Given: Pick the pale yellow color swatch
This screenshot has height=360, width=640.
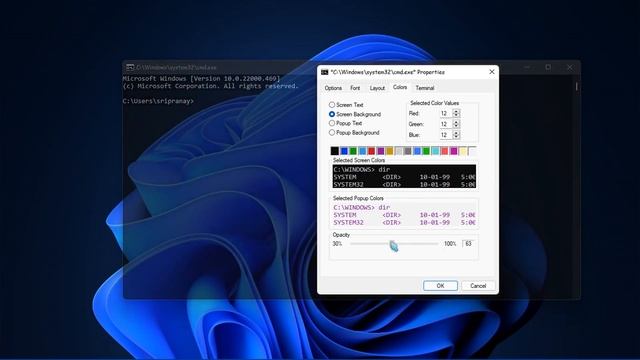Looking at the screenshot, I should point(463,151).
